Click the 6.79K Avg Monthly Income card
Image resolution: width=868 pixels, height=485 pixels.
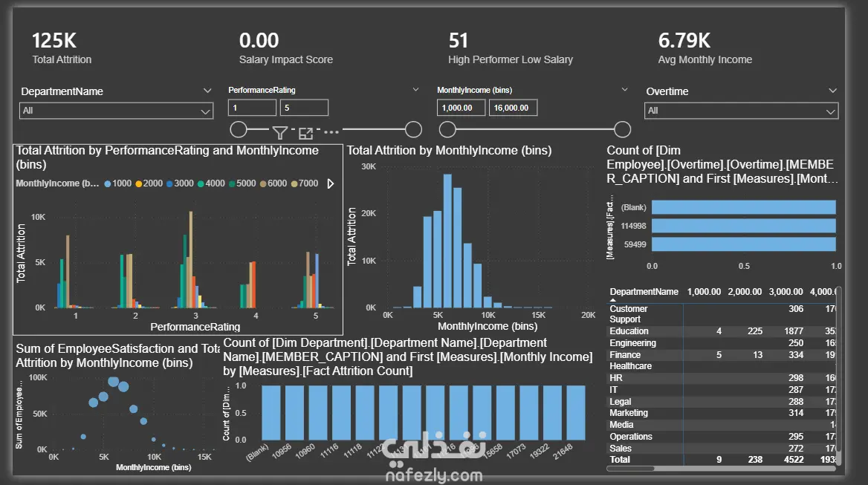coord(705,48)
